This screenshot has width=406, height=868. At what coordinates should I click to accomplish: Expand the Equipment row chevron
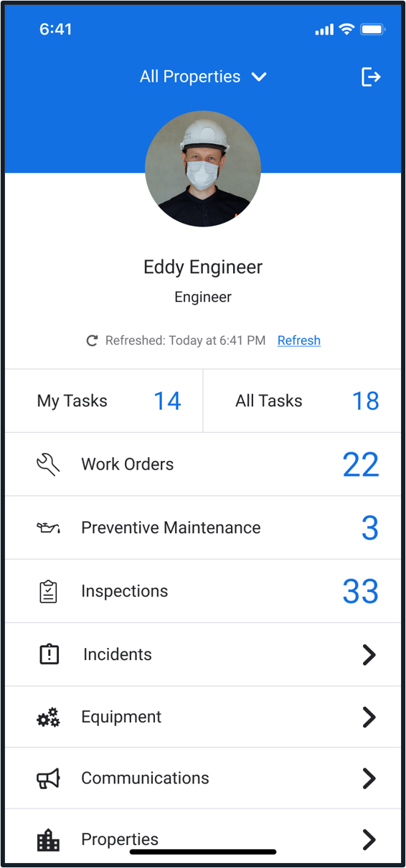(x=369, y=717)
